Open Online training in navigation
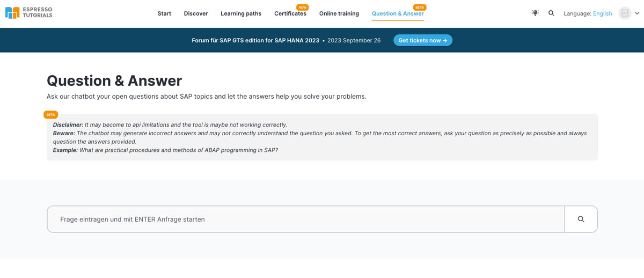644x278 pixels. point(339,13)
